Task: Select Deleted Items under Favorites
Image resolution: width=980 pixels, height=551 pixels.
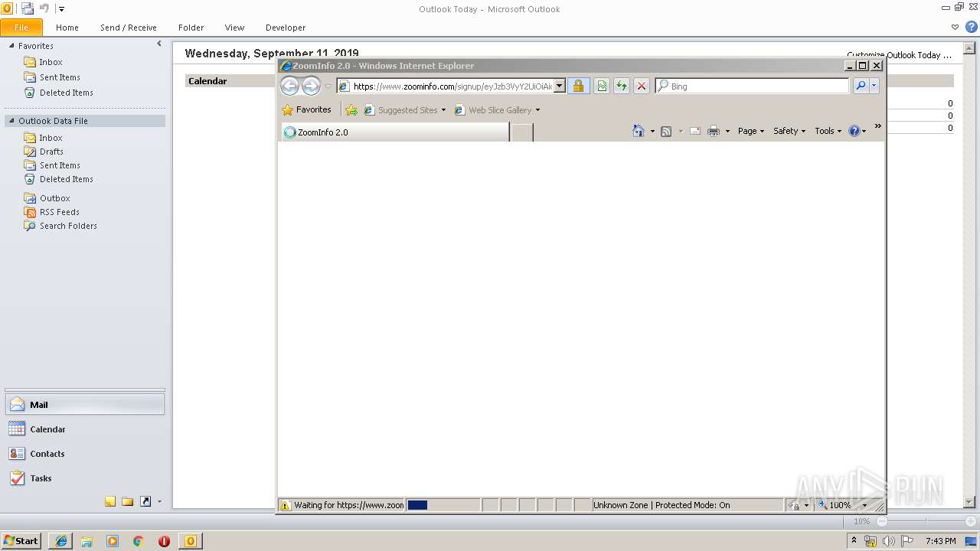Action: tap(67, 93)
